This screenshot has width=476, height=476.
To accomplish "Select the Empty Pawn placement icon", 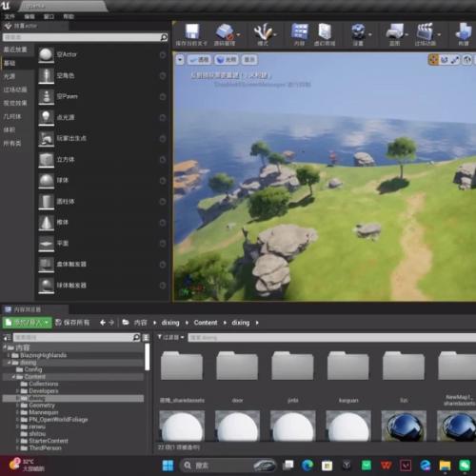I will tap(47, 96).
